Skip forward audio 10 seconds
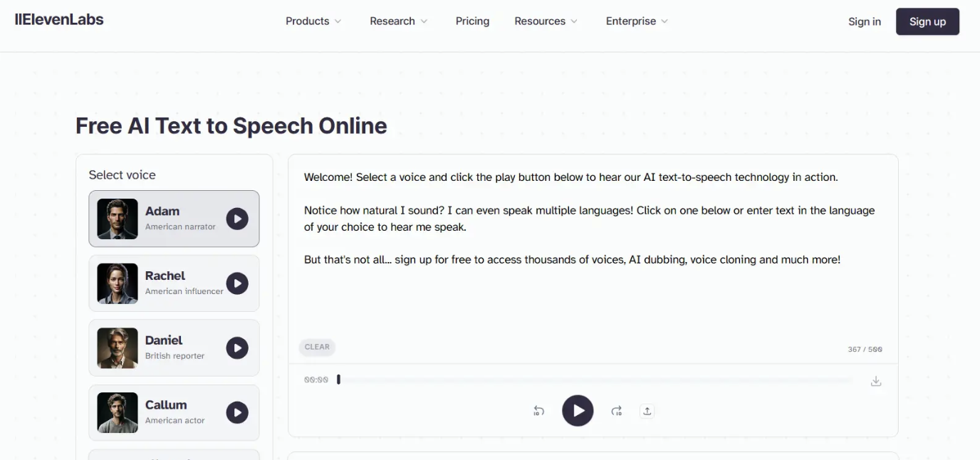Image resolution: width=980 pixels, height=460 pixels. 616,411
